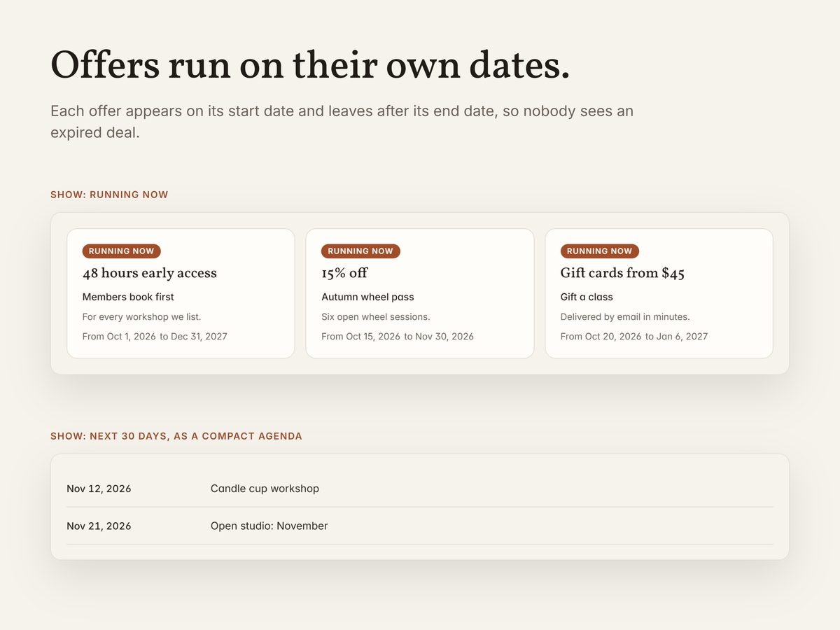The image size is (840, 630).
Task: Click "Six open wheel sessions." text
Action: tap(376, 317)
